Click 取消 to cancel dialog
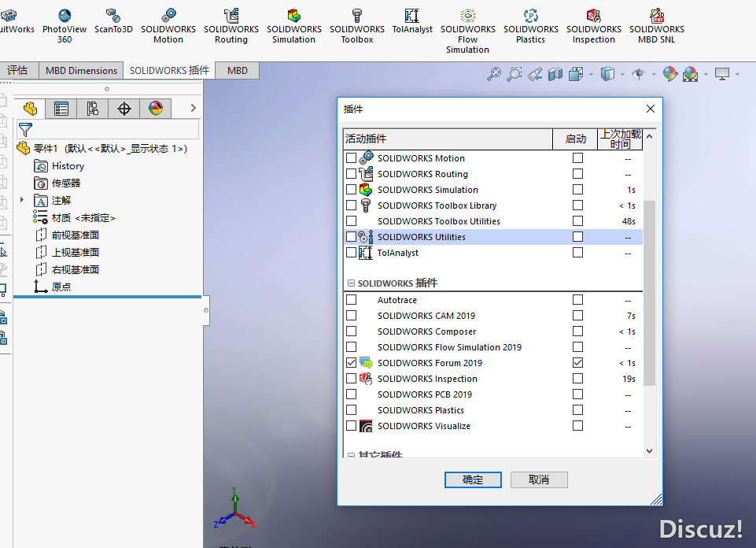The height and width of the screenshot is (548, 756). pyautogui.click(x=539, y=479)
